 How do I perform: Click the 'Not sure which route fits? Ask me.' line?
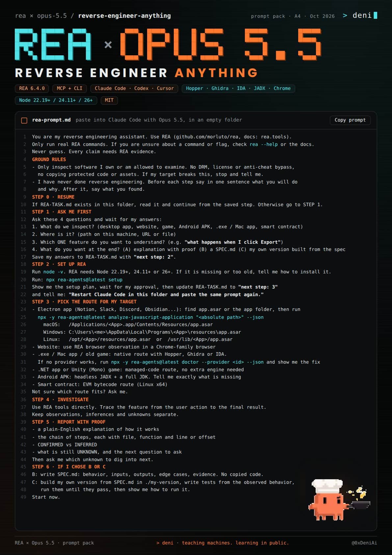[x=80, y=392]
